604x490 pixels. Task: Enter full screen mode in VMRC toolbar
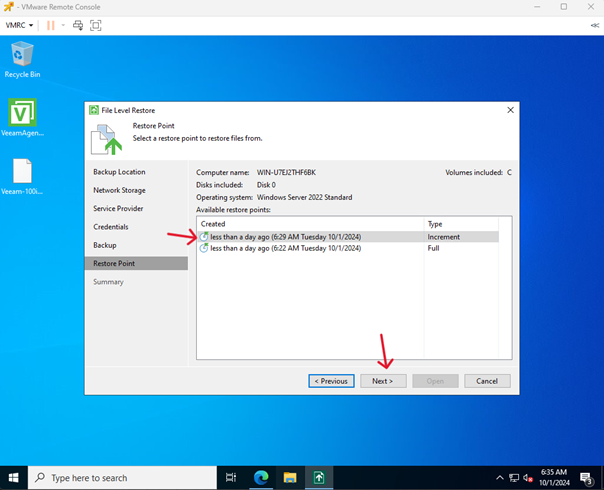point(96,24)
